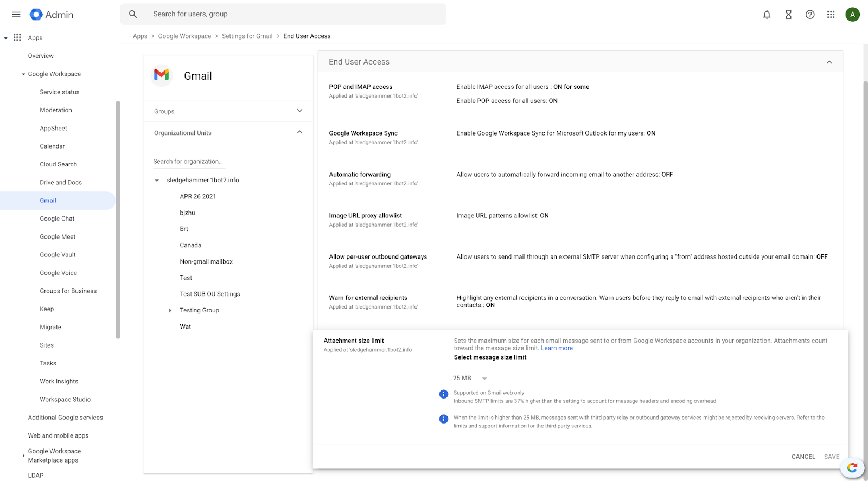Open notifications bell icon
The width and height of the screenshot is (868, 481).
pos(767,15)
